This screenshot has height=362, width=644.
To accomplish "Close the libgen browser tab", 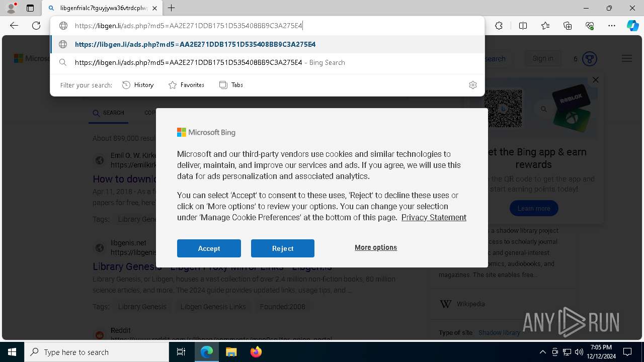I will (155, 8).
